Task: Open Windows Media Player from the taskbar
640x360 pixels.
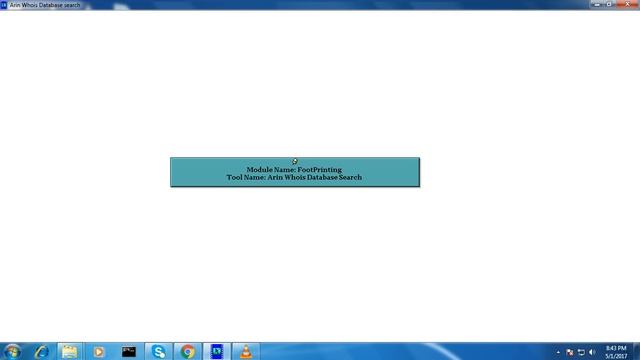Action: [98, 351]
